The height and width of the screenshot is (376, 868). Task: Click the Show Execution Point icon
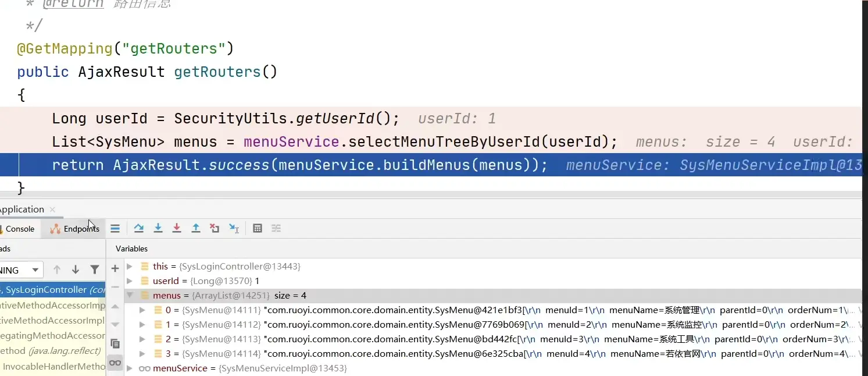click(x=115, y=229)
